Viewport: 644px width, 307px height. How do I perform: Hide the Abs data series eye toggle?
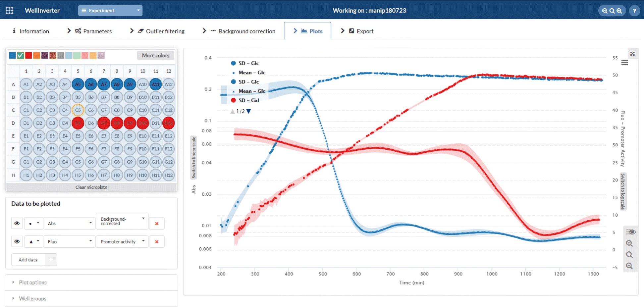coord(17,224)
